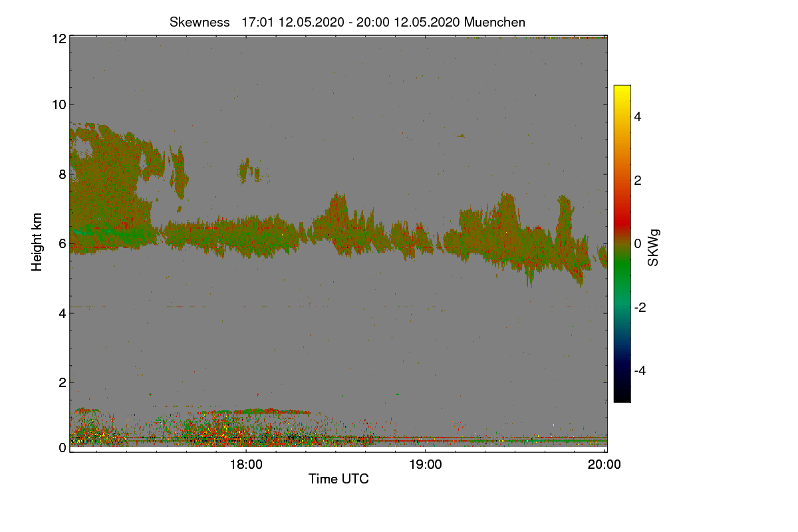This screenshot has width=798, height=532.
Task: Click the bright green layer at 6.3 km
Action: 110,233
